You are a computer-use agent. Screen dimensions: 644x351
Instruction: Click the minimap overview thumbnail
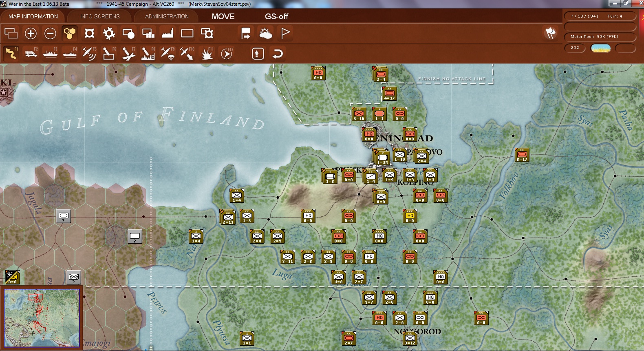pos(42,318)
